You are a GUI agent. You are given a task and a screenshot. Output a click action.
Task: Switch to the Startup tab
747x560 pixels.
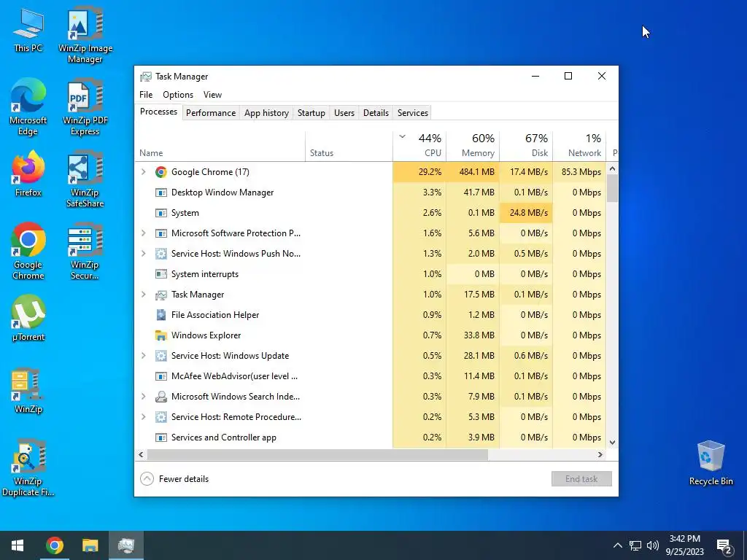311,113
